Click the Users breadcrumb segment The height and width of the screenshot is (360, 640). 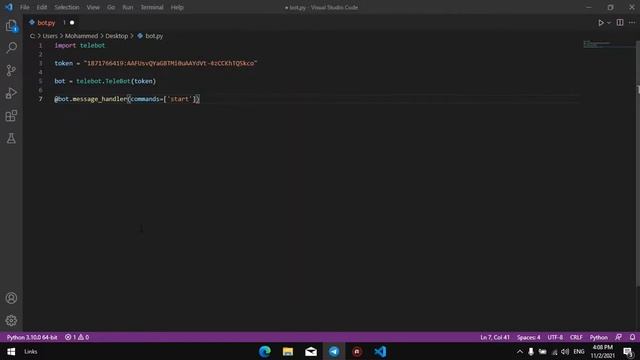click(x=50, y=36)
